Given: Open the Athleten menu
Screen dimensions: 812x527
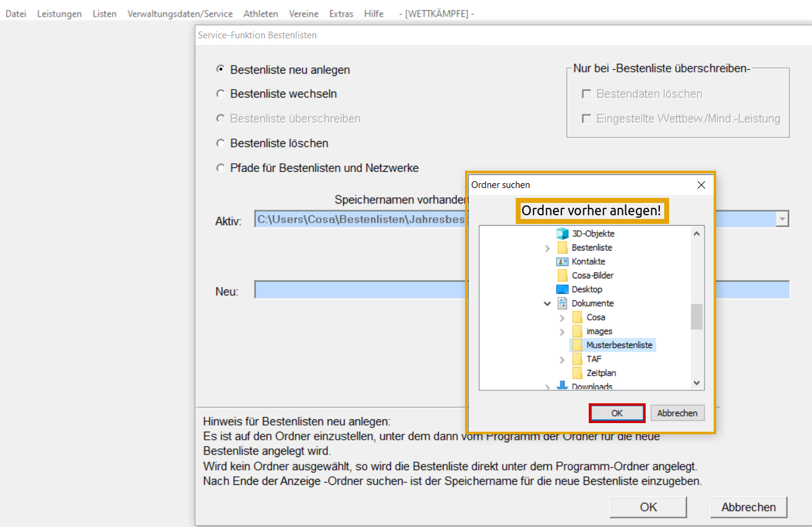Looking at the screenshot, I should tap(260, 14).
